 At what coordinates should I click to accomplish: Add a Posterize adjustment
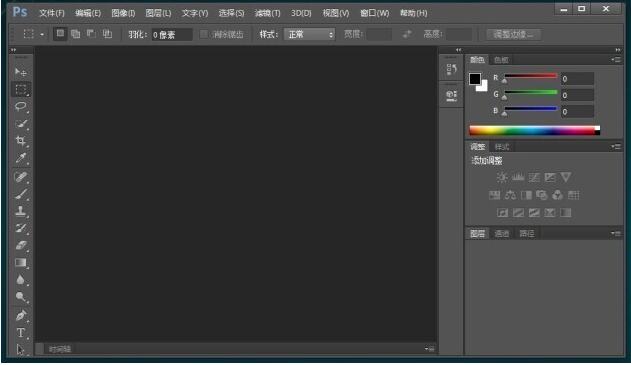tap(518, 212)
